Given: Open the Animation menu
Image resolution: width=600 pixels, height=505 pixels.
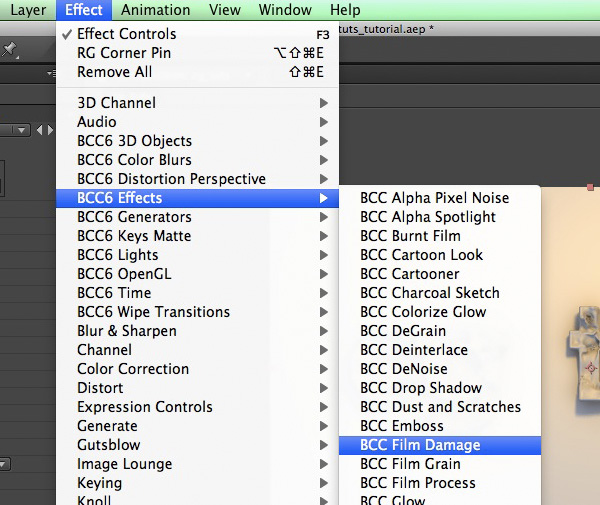Looking at the screenshot, I should coord(155,10).
